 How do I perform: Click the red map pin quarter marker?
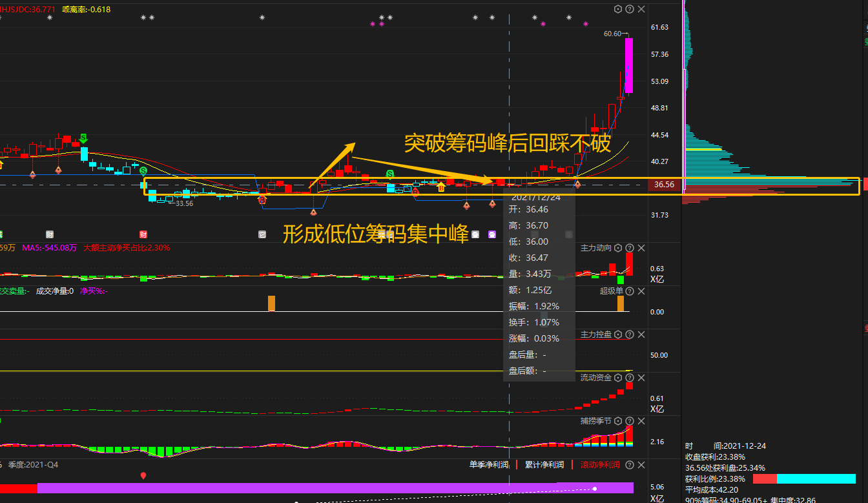pos(143,476)
